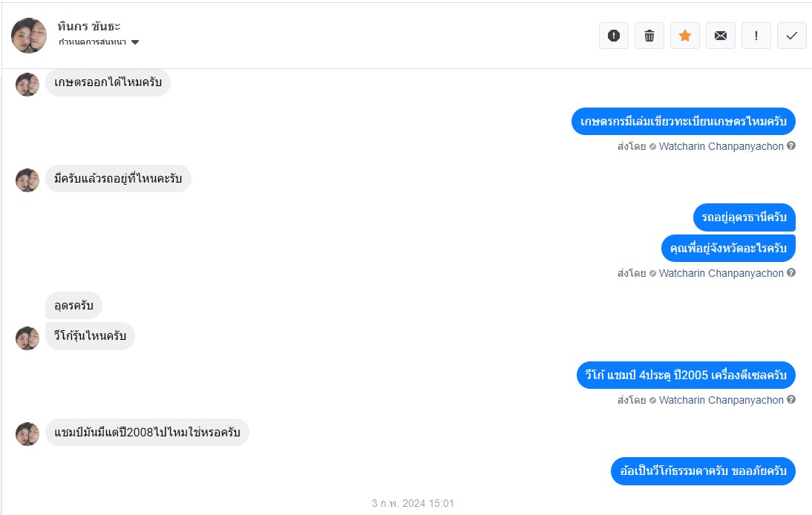Mark the conversation as spam with the exclamation-circle icon
Screen dimensions: 812x515
614,36
